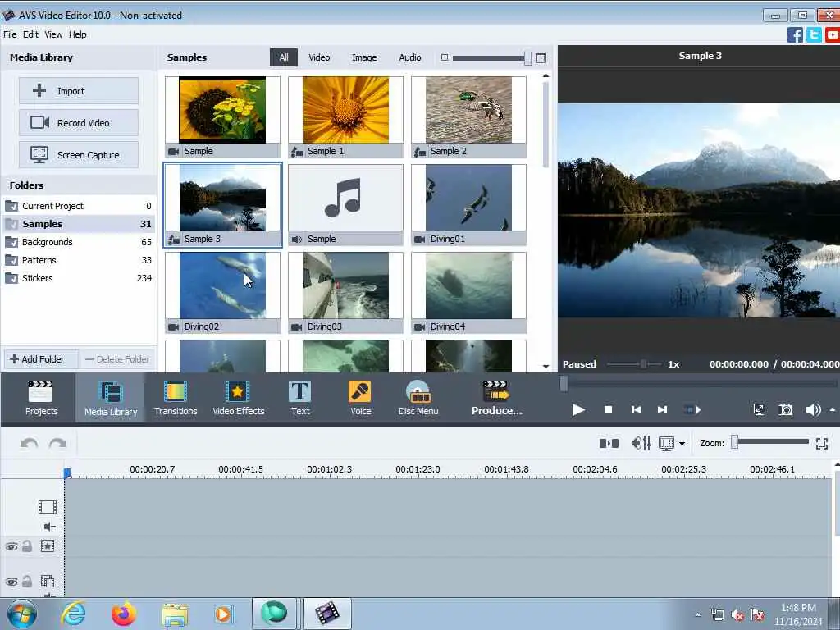The height and width of the screenshot is (630, 840).
Task: Select the Diving01 video thumbnail
Action: [468, 204]
